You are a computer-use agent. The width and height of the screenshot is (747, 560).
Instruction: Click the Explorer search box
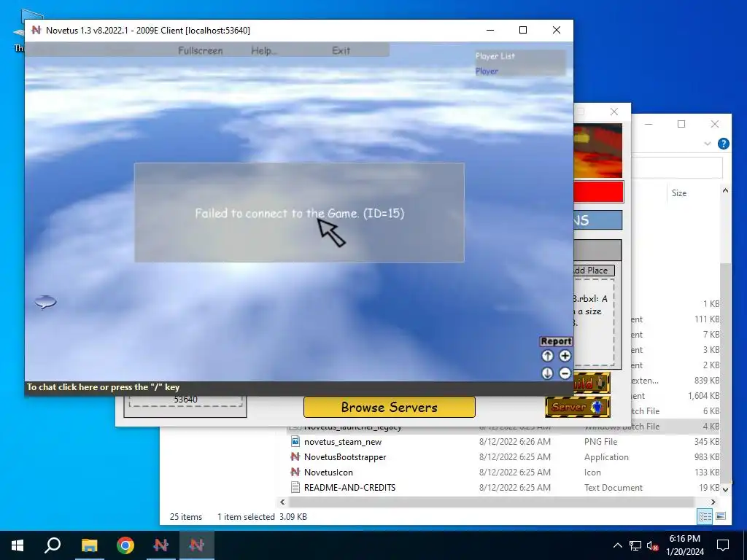pos(677,168)
